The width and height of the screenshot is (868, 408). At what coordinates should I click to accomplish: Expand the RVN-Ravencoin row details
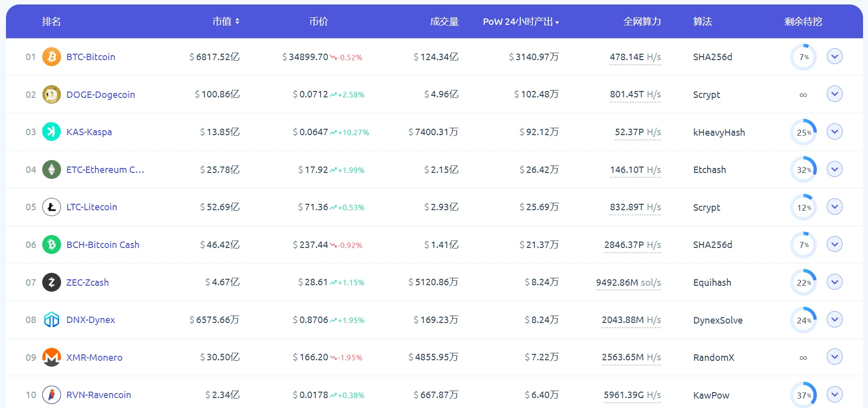pos(835,394)
